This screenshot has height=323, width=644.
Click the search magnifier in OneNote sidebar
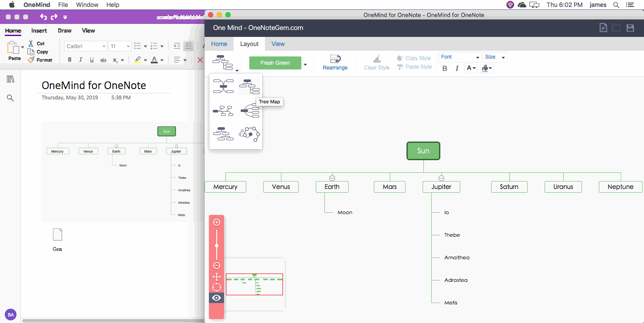pyautogui.click(x=10, y=98)
